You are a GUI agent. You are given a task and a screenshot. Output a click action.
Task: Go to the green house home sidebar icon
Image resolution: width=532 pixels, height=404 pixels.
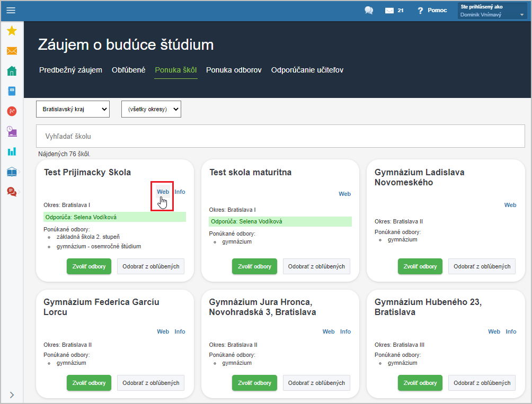tap(12, 71)
